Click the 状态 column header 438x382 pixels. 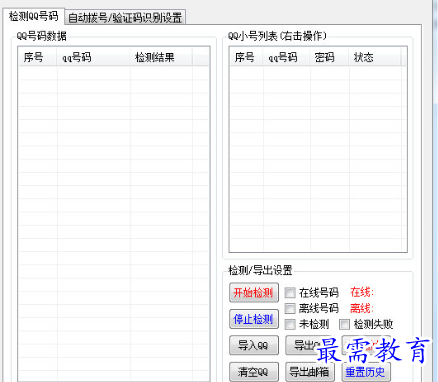pos(375,57)
